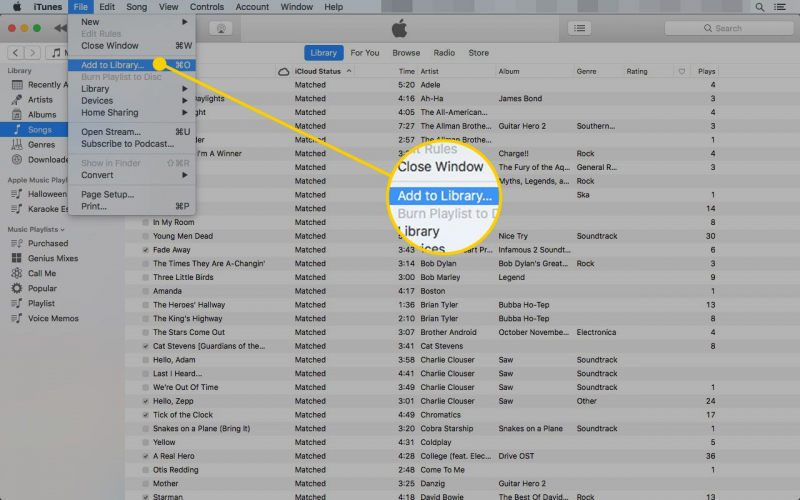Switch to the For You tab
The width and height of the screenshot is (800, 500).
(x=364, y=53)
